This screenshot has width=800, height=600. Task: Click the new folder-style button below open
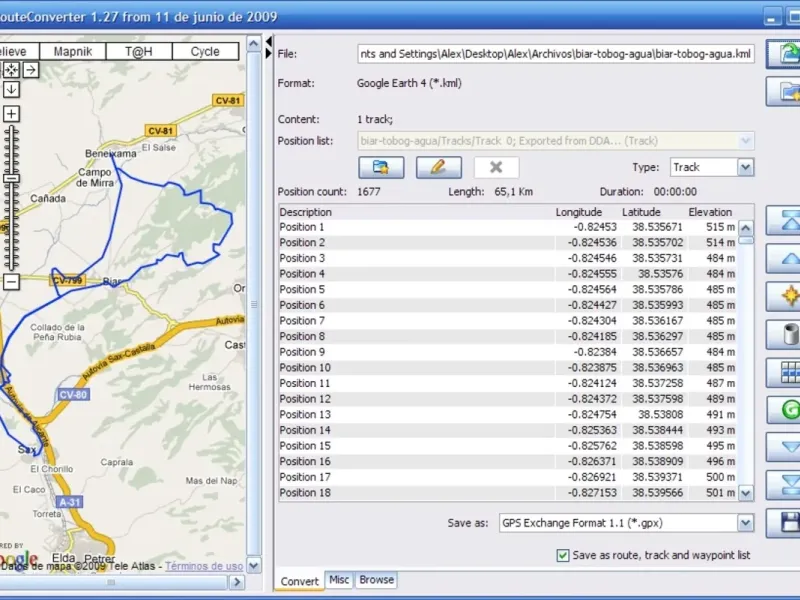[x=784, y=92]
